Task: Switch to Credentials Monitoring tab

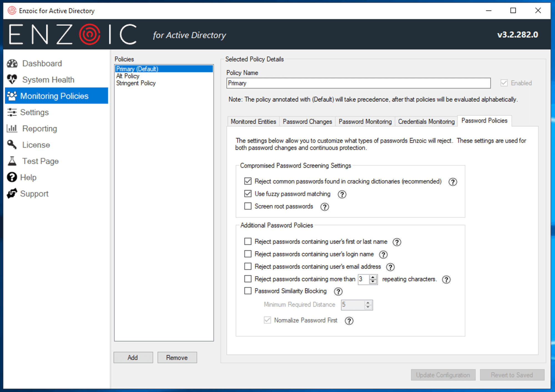Action: [x=426, y=122]
